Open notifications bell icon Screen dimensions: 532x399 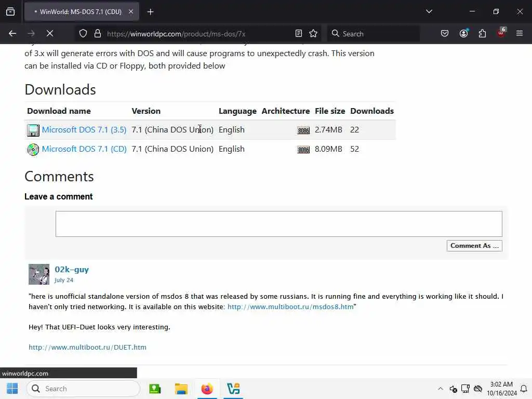point(524,389)
